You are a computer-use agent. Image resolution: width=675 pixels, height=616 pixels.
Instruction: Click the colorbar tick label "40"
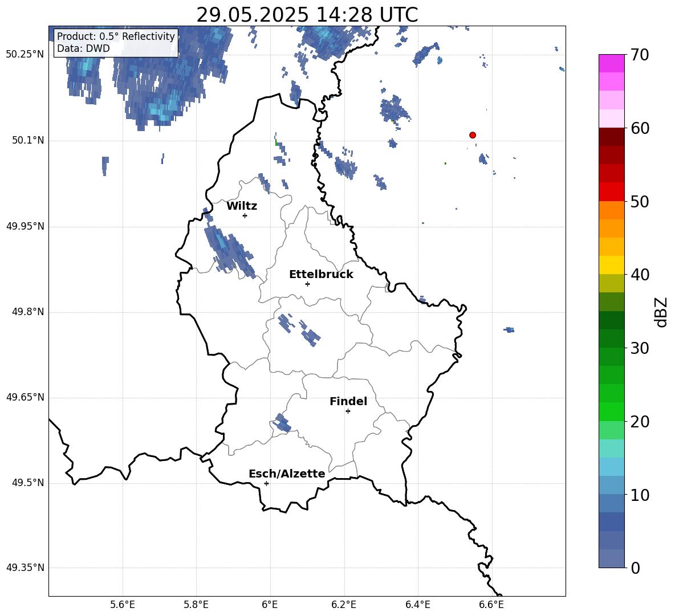[640, 275]
